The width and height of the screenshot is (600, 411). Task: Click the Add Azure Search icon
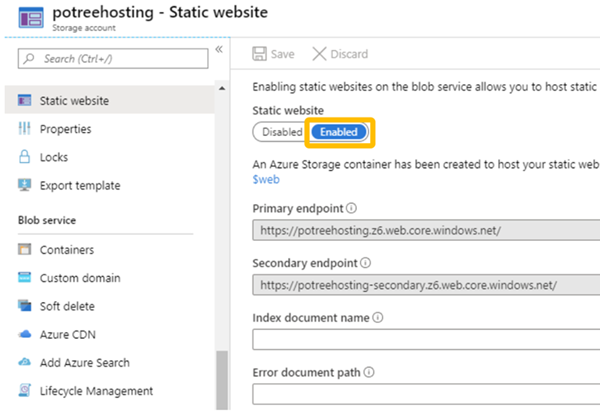point(24,362)
